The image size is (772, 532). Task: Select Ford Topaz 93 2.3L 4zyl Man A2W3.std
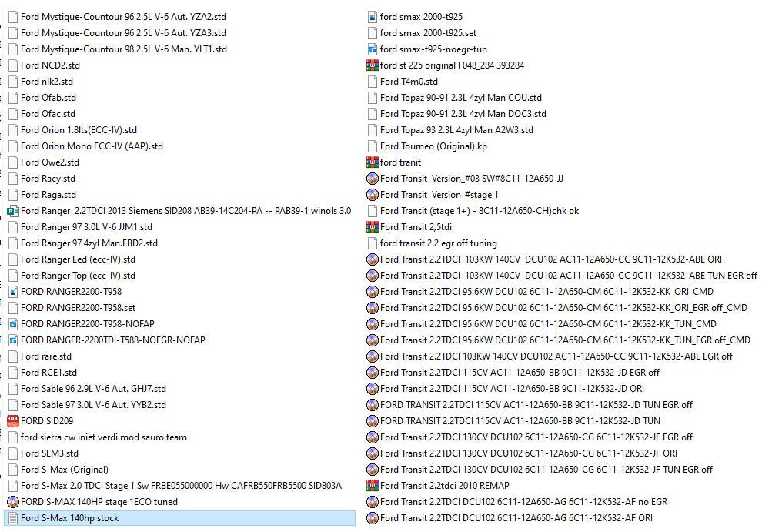click(456, 130)
